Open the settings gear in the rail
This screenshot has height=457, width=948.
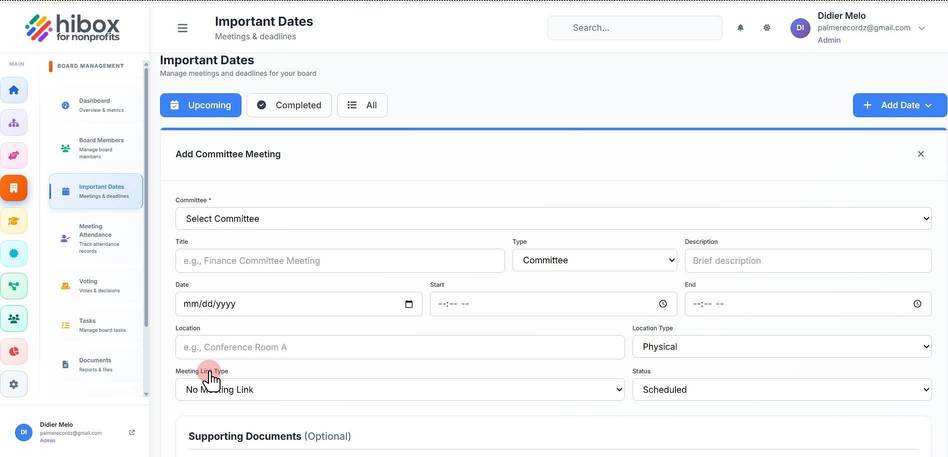click(x=14, y=384)
